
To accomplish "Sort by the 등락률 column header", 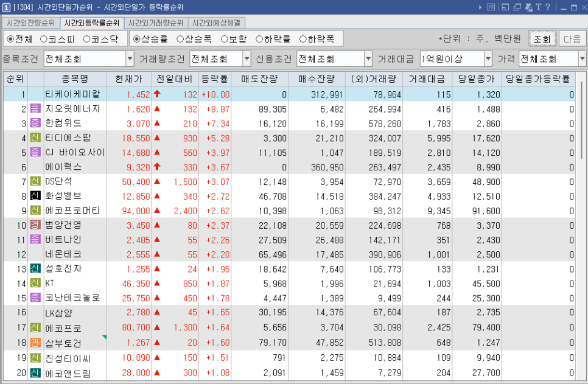I will [214, 79].
